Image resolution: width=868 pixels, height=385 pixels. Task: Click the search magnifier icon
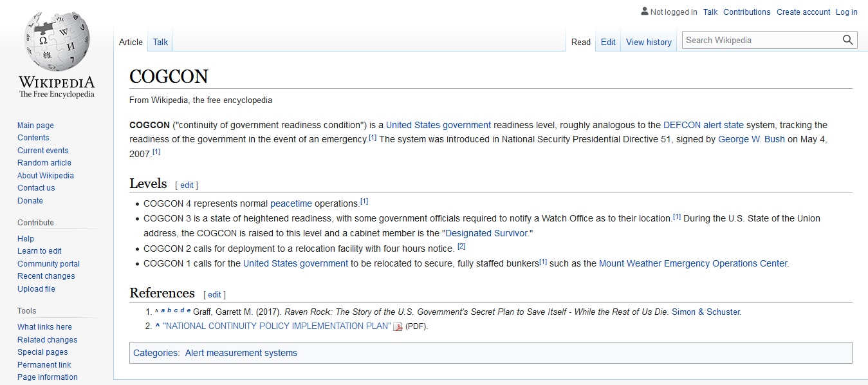pos(848,40)
